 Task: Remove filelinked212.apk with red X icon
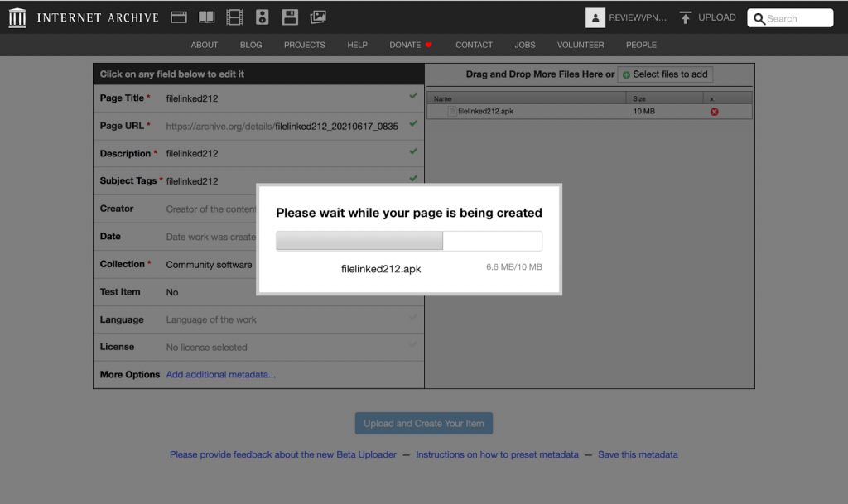pyautogui.click(x=715, y=111)
